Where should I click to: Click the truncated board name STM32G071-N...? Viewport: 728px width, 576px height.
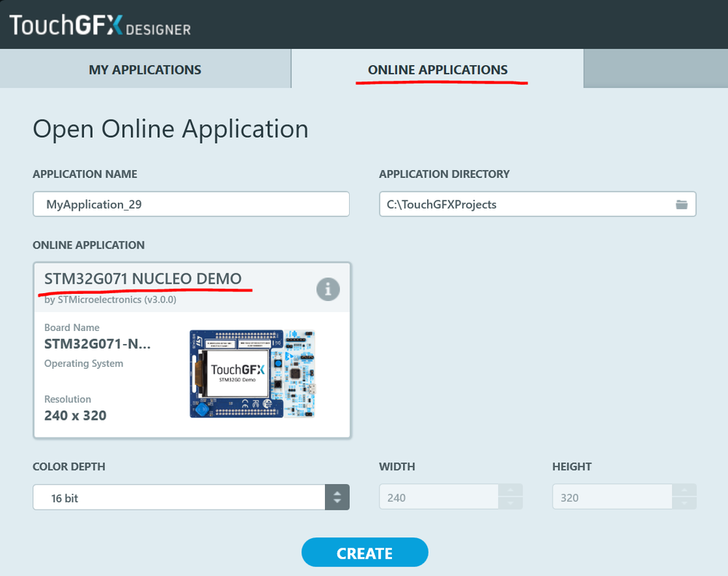(98, 343)
